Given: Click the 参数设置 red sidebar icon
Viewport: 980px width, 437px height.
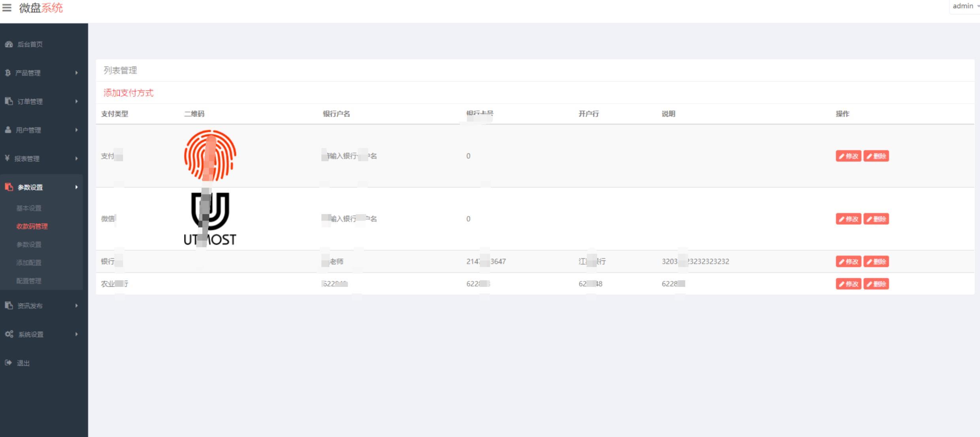Looking at the screenshot, I should point(9,187).
